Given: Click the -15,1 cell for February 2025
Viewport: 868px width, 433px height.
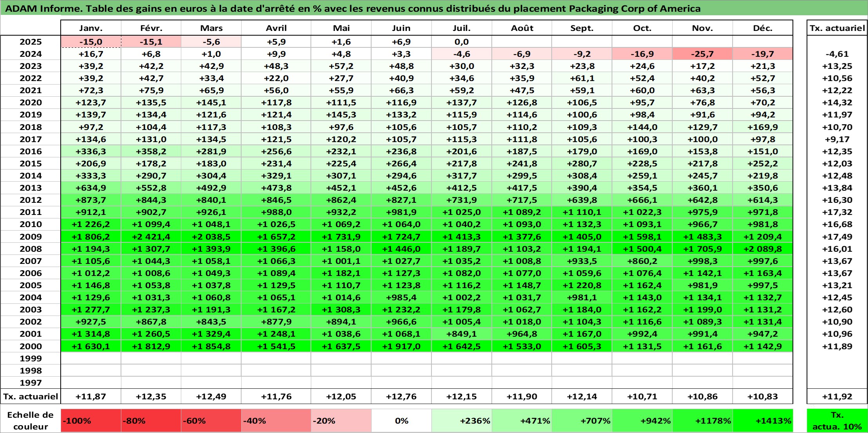Looking at the screenshot, I should (x=151, y=42).
